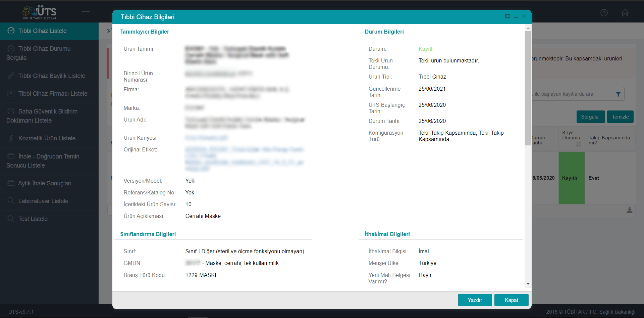Select Laboratuvar Listele in sidebar

click(x=43, y=201)
